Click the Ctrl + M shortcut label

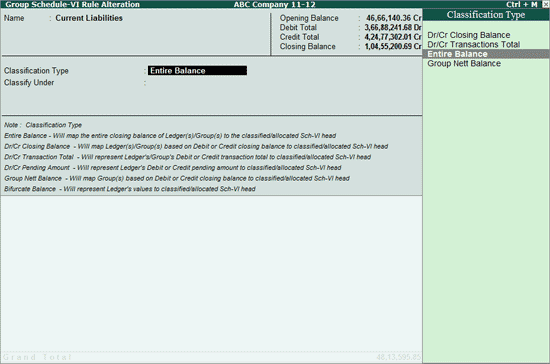click(522, 4)
